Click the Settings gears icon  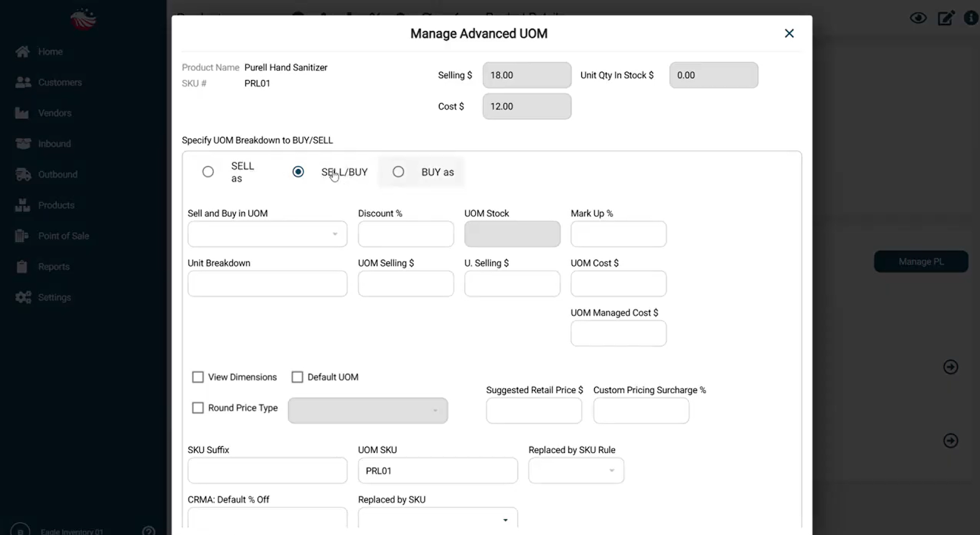[x=23, y=297]
